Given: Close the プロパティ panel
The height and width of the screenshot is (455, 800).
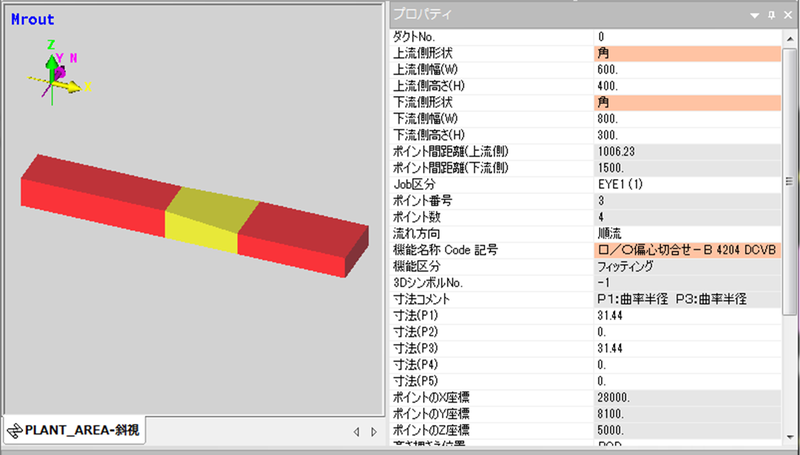Looking at the screenshot, I should click(787, 15).
